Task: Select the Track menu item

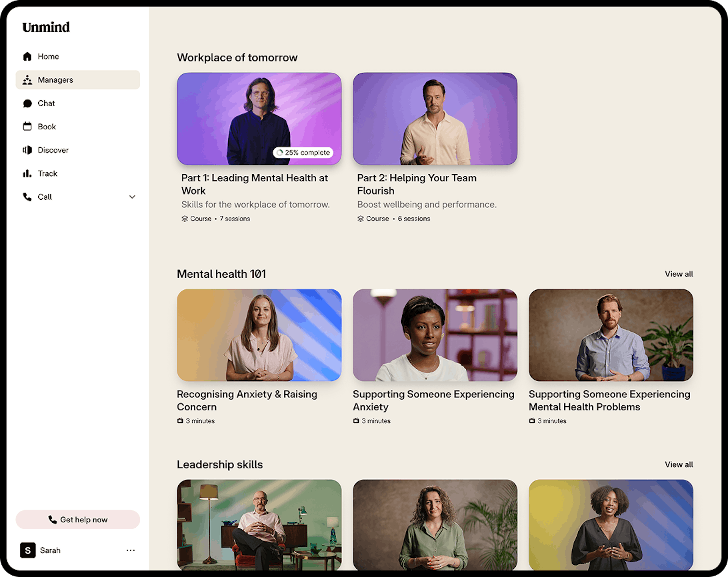Action: point(47,174)
